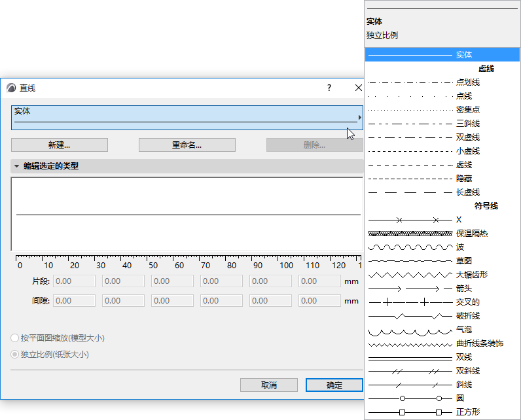Confirm with the 确定 button
521x420 pixels.
[334, 385]
